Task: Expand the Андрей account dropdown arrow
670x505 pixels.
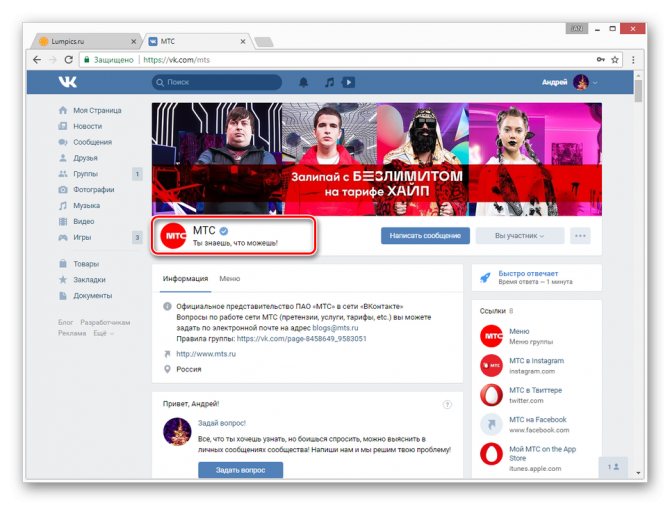Action: point(595,82)
